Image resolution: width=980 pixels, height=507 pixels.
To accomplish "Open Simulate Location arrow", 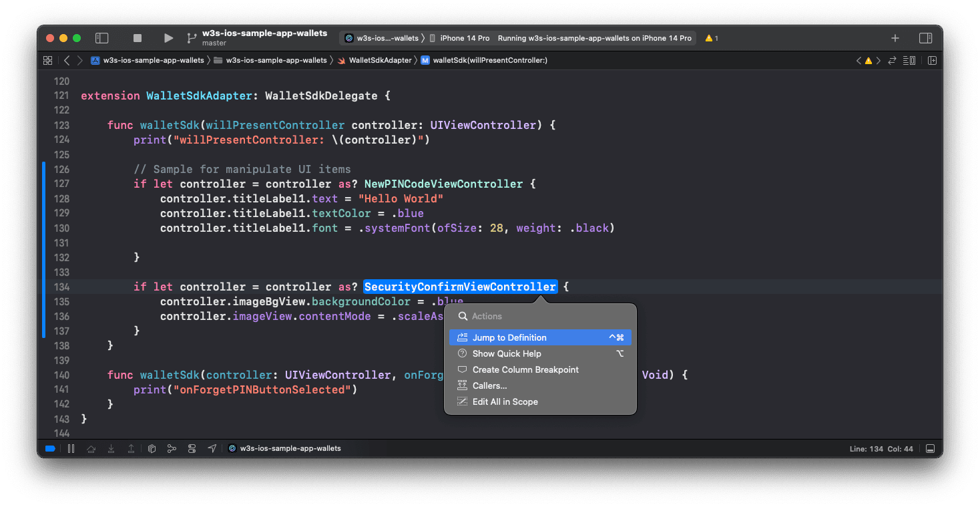I will click(212, 448).
